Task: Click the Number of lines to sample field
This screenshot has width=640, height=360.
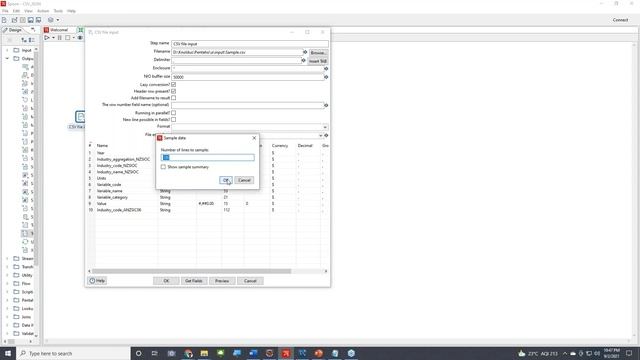Action: [208, 158]
